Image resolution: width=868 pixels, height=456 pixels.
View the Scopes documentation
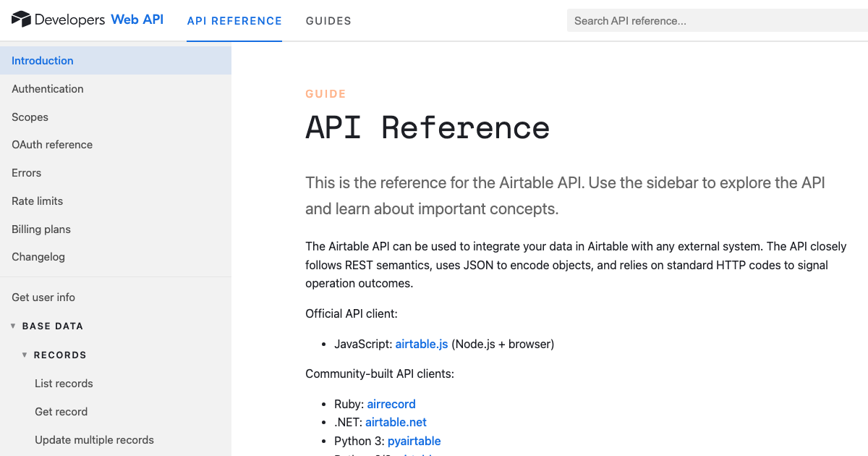(30, 117)
